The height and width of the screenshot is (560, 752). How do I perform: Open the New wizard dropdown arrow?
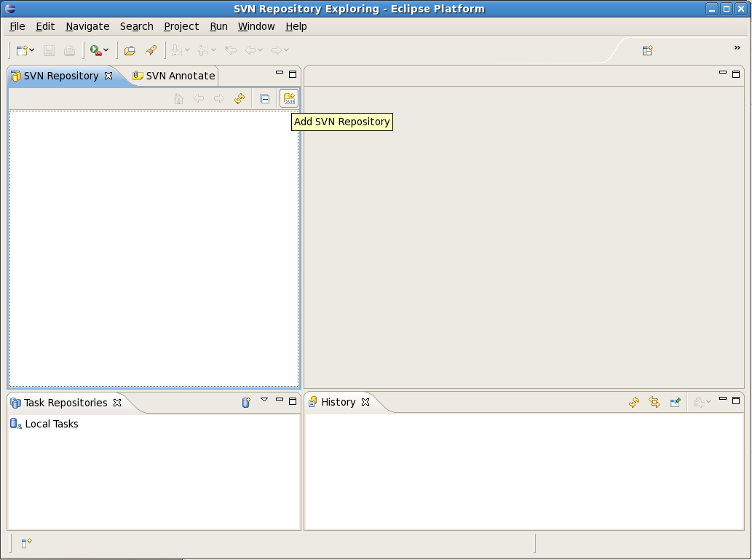pyautogui.click(x=33, y=50)
